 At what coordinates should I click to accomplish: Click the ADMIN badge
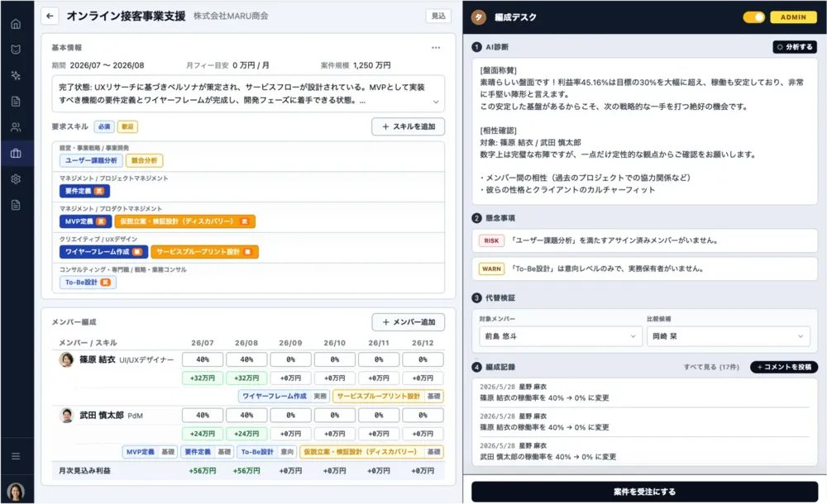pos(793,17)
